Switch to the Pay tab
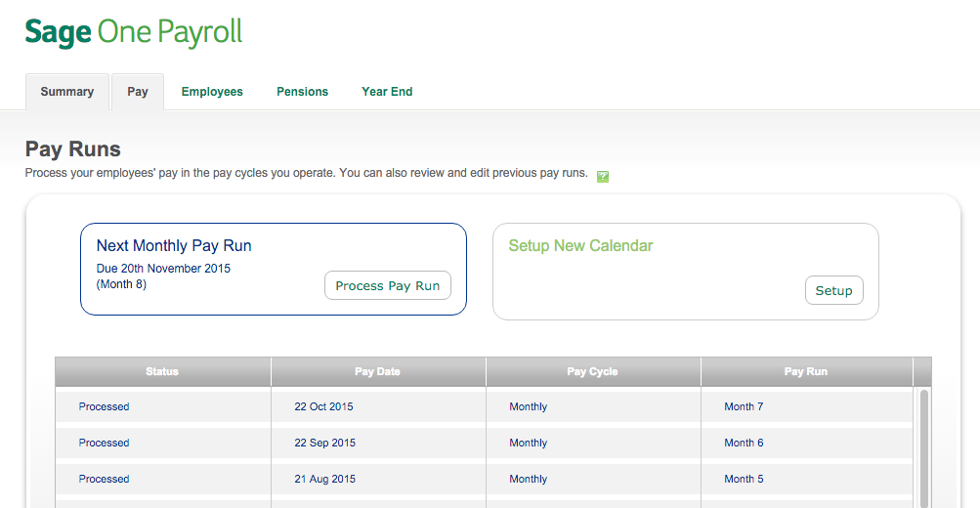This screenshot has height=508, width=980. click(x=138, y=92)
